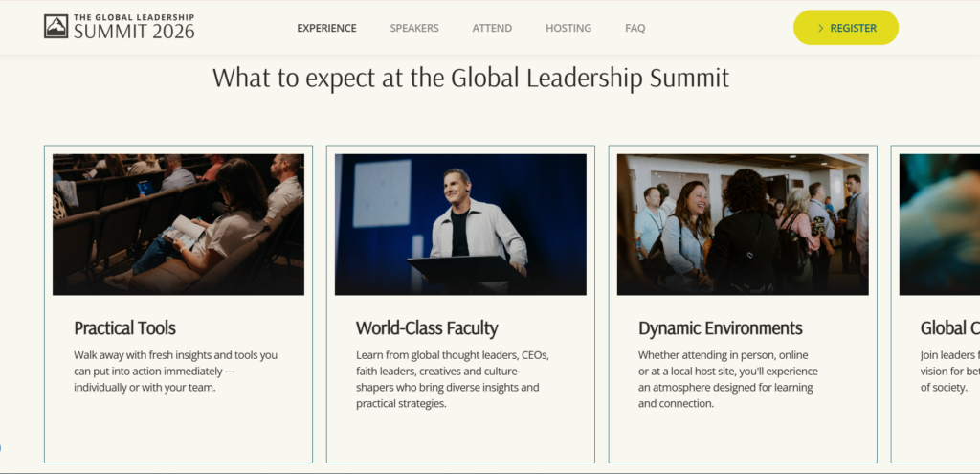Click the 'Learn from global thought leaders' description

coord(453,379)
